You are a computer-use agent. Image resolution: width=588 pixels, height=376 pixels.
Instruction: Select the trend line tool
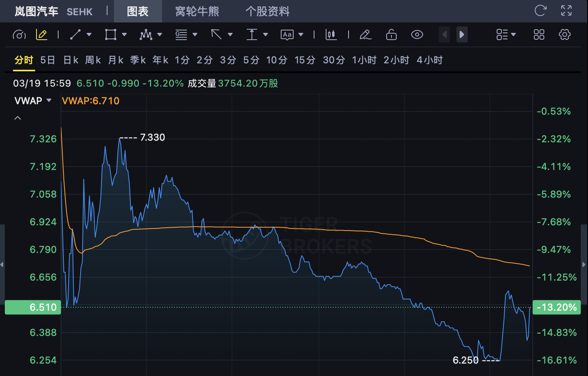click(x=75, y=34)
